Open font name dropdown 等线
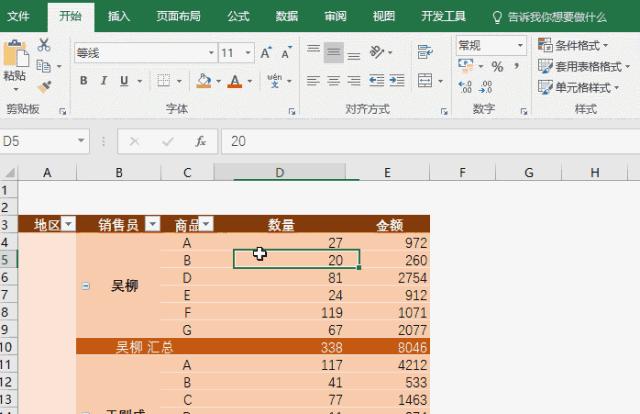 pyautogui.click(x=211, y=53)
